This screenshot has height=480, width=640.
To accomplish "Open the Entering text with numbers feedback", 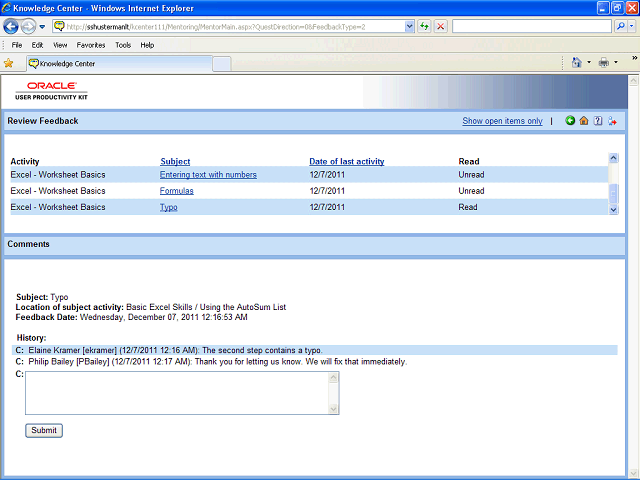I will pos(208,175).
